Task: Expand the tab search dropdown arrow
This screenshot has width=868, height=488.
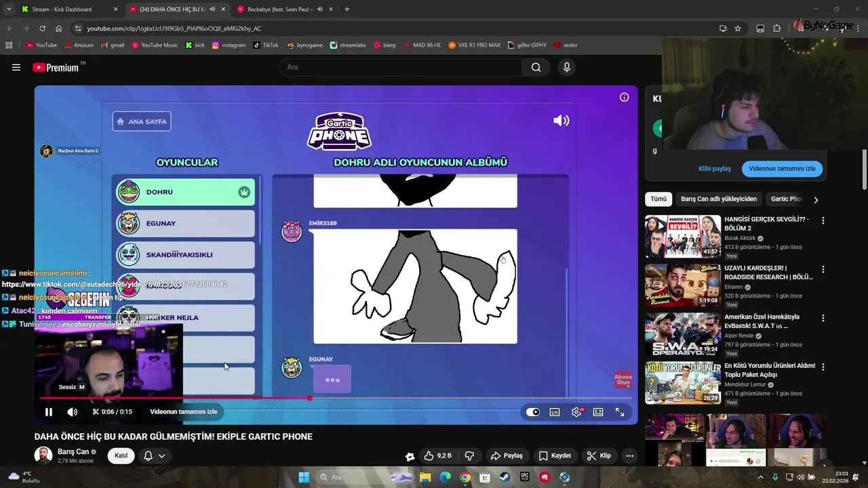Action: 8,9
